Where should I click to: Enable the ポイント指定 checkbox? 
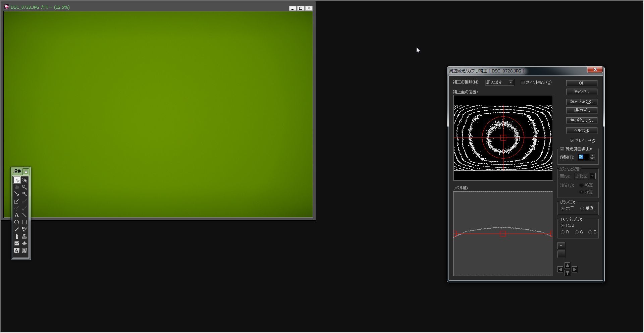[x=523, y=82]
